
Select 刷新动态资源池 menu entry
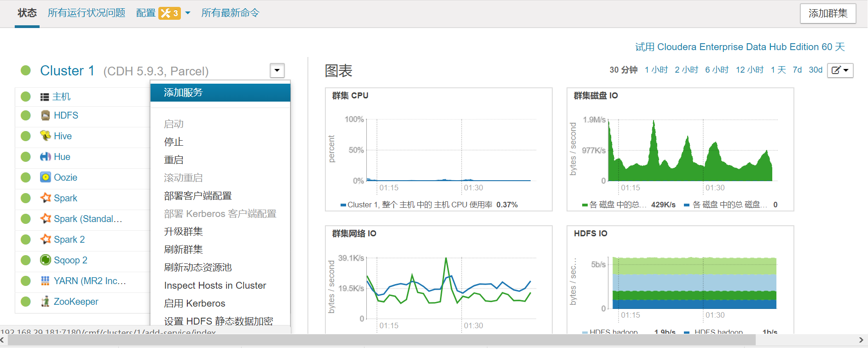click(x=198, y=268)
